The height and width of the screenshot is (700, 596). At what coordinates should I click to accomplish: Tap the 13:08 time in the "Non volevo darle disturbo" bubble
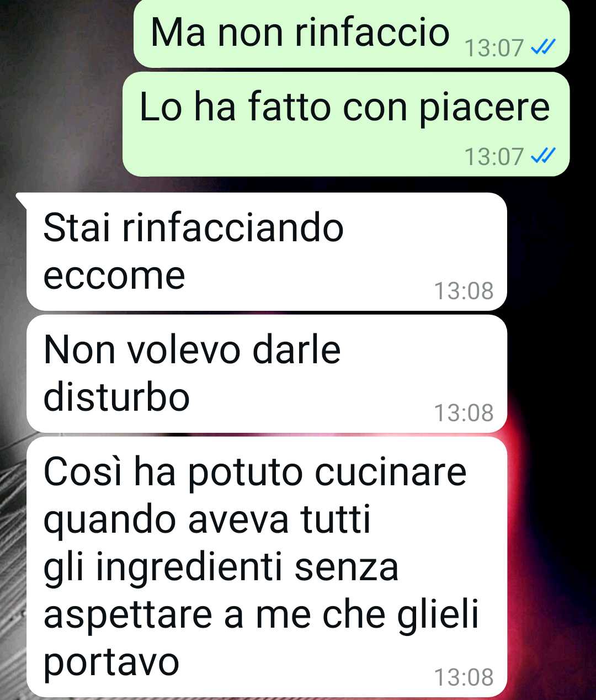click(464, 413)
